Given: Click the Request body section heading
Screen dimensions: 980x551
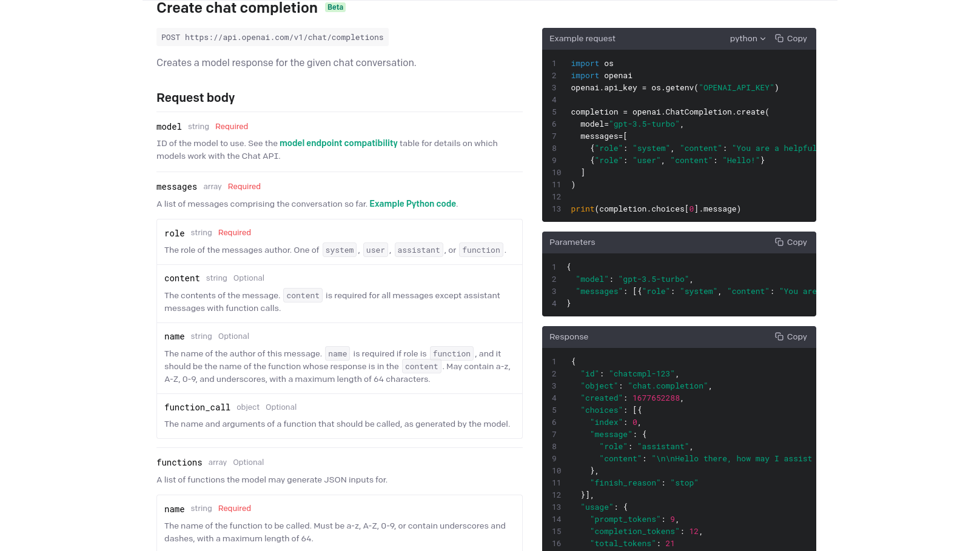Looking at the screenshot, I should (195, 98).
